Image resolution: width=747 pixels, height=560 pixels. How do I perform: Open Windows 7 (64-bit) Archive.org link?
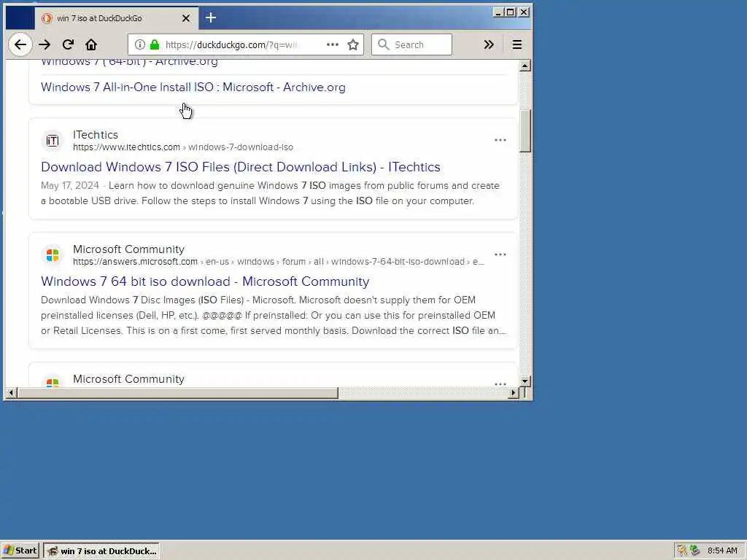coord(129,62)
